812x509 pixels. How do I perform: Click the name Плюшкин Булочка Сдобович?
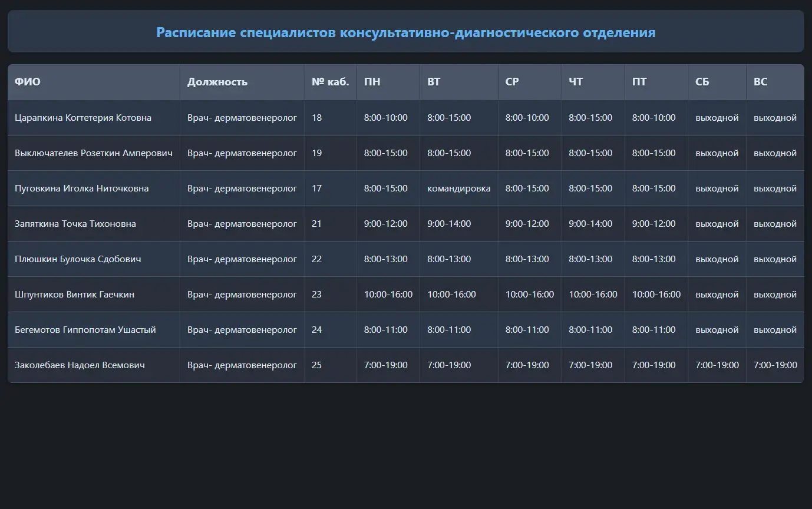pos(78,259)
